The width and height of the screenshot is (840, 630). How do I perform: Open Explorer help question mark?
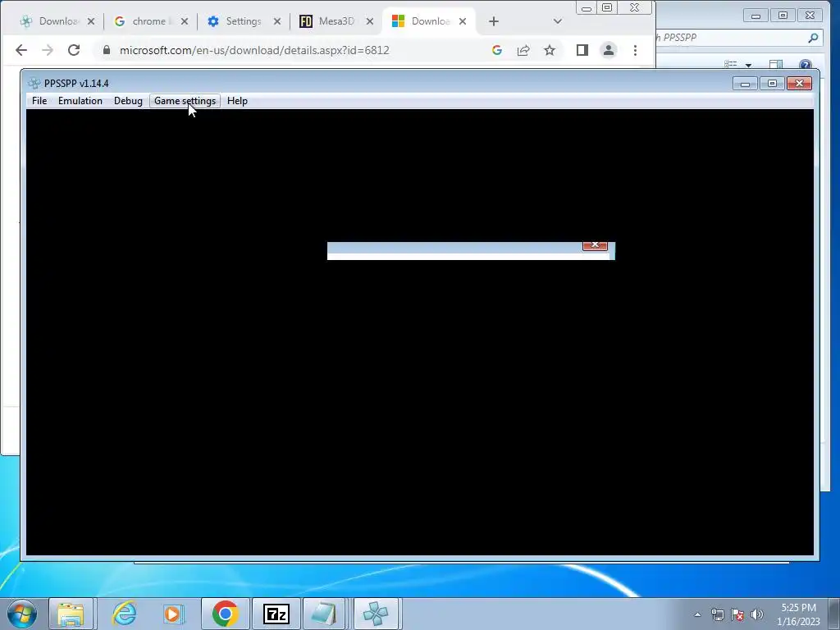coord(806,65)
